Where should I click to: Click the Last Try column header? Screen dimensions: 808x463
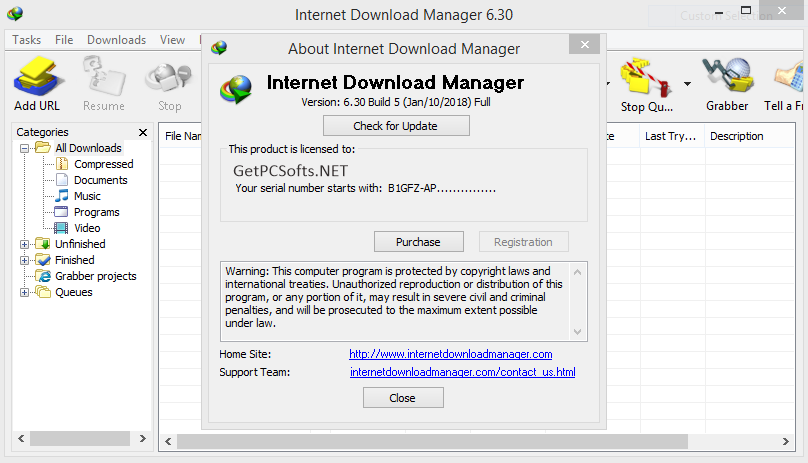671,136
